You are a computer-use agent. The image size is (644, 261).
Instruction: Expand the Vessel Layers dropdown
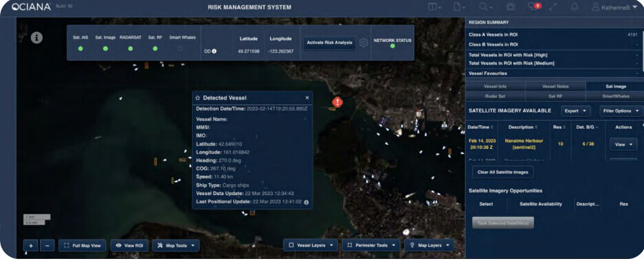pyautogui.click(x=310, y=245)
